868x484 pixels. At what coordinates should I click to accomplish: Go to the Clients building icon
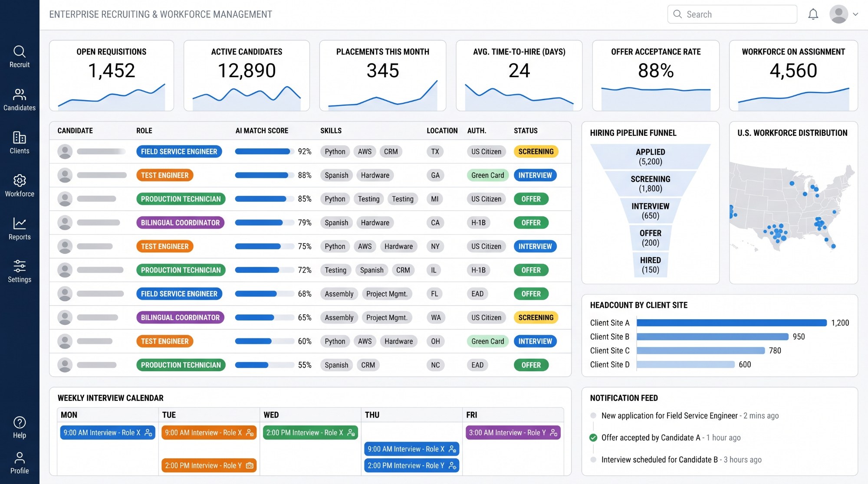click(20, 137)
